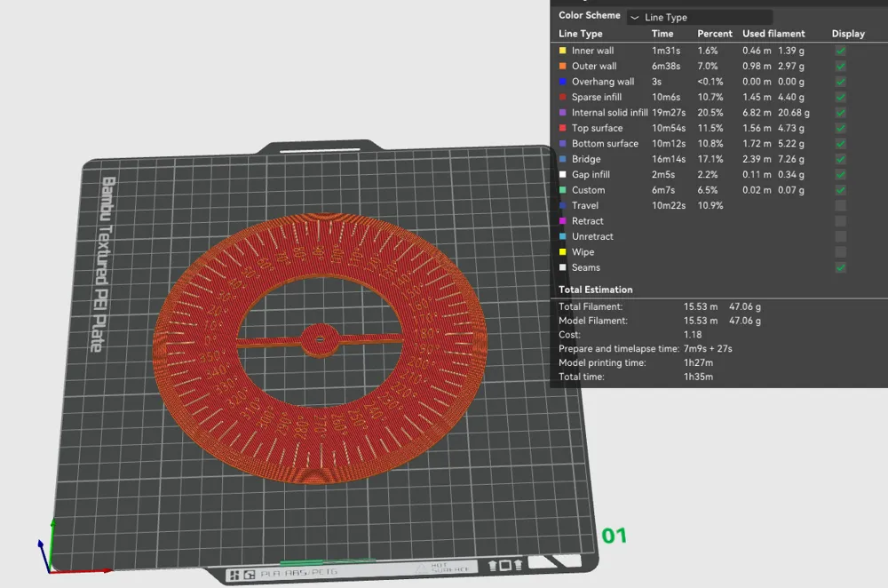Enable Unretract display checkbox

coord(840,236)
